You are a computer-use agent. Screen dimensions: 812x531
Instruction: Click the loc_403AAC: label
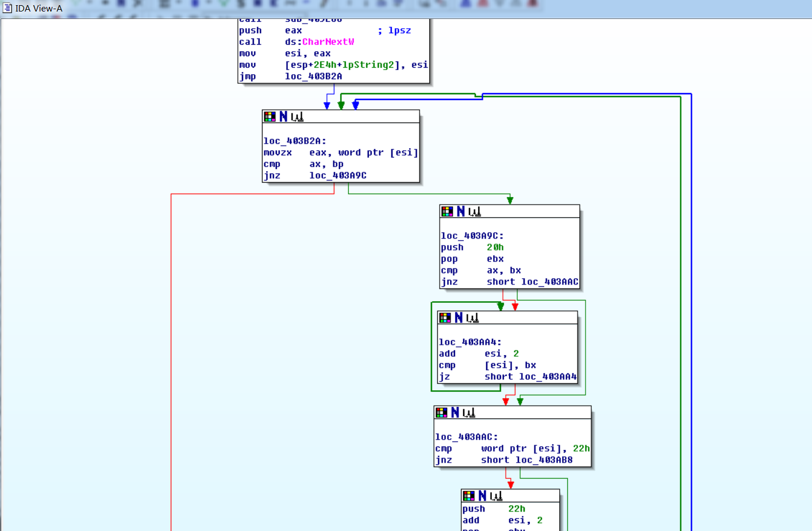coord(467,437)
